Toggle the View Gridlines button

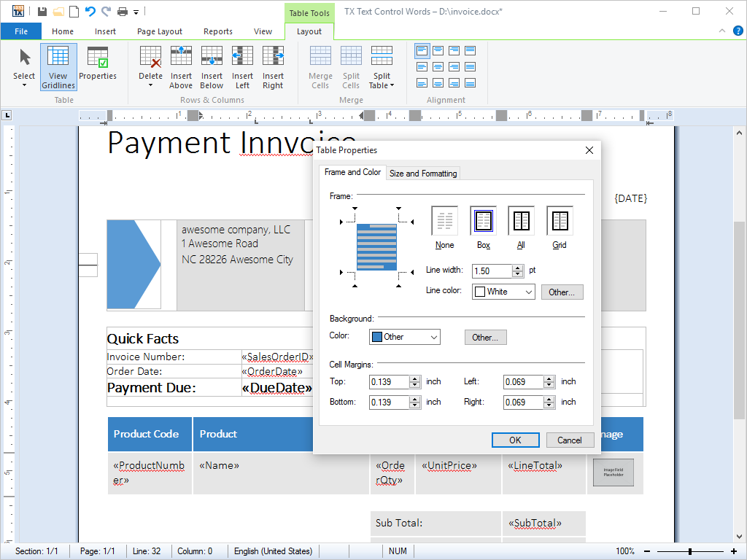click(x=58, y=67)
